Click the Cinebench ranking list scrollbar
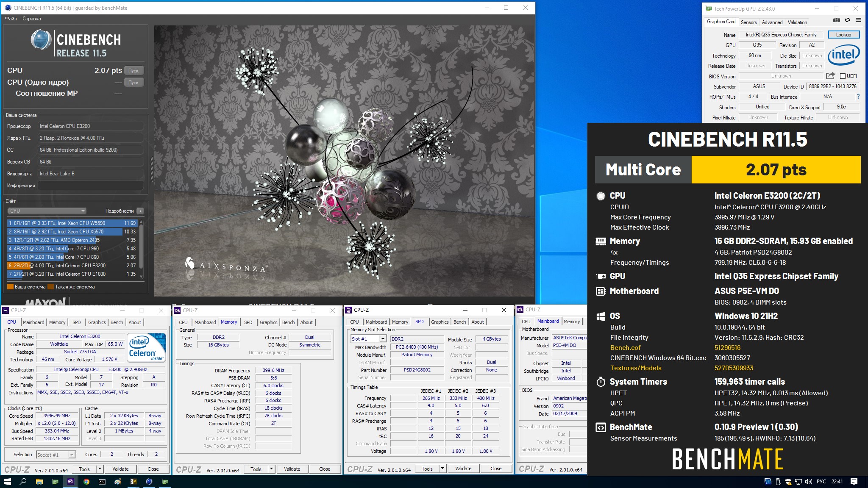 click(141, 248)
